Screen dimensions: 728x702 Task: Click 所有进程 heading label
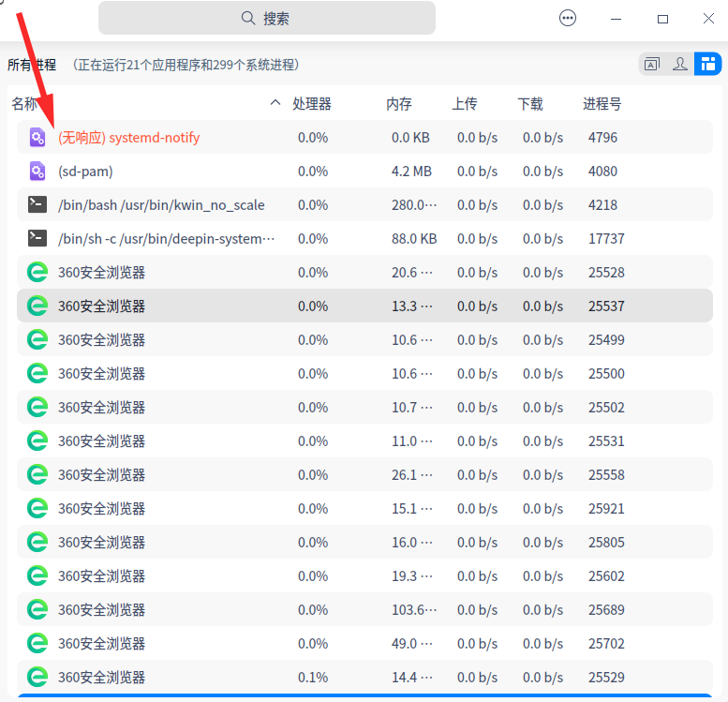tap(32, 65)
